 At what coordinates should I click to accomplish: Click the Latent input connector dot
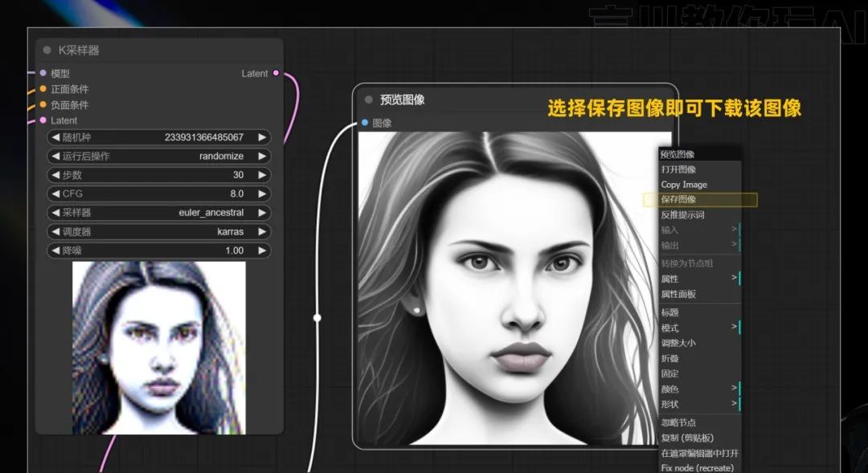tap(43, 120)
